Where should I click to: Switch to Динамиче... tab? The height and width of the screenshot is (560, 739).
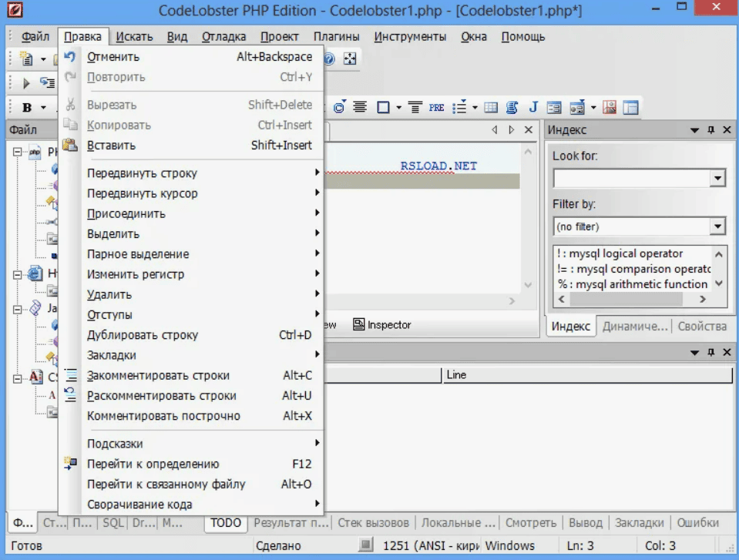point(635,326)
